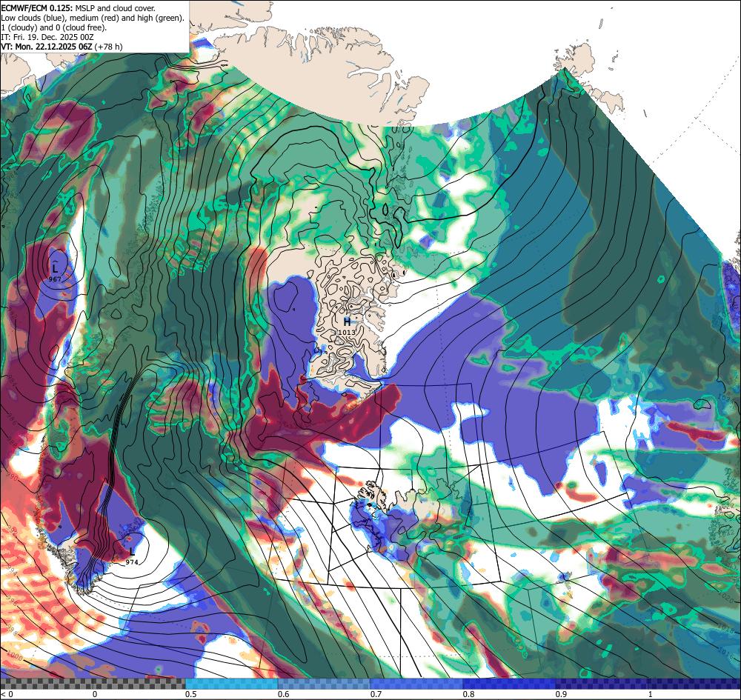
Task: Click the 0.8 dark-blue color bar segment
Action: click(508, 684)
